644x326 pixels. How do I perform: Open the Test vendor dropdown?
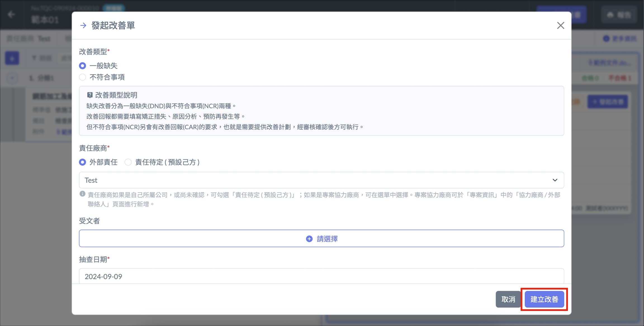(321, 180)
